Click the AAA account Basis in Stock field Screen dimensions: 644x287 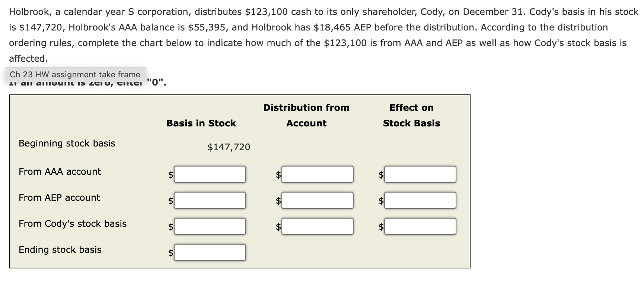coord(210,174)
